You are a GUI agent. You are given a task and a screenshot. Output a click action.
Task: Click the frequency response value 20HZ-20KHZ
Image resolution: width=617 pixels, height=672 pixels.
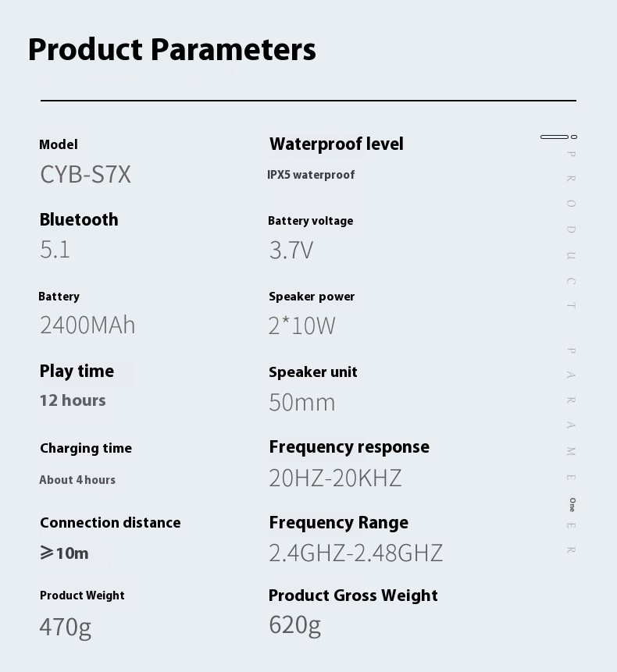pyautogui.click(x=335, y=478)
